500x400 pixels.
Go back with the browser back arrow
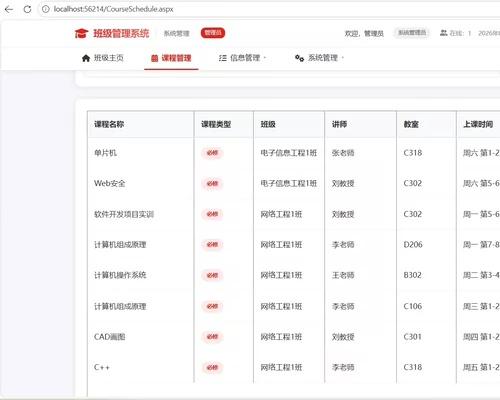tap(9, 9)
